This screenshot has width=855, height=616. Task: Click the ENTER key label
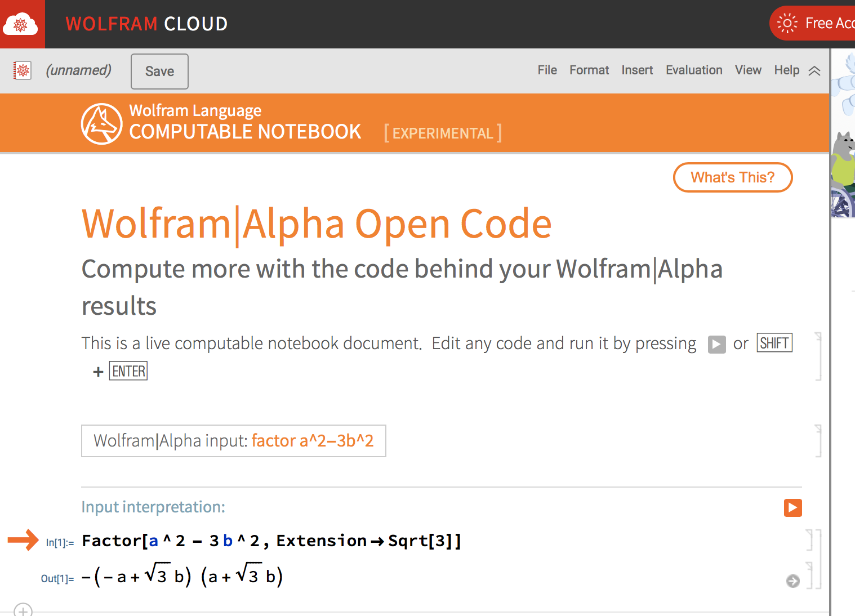128,371
